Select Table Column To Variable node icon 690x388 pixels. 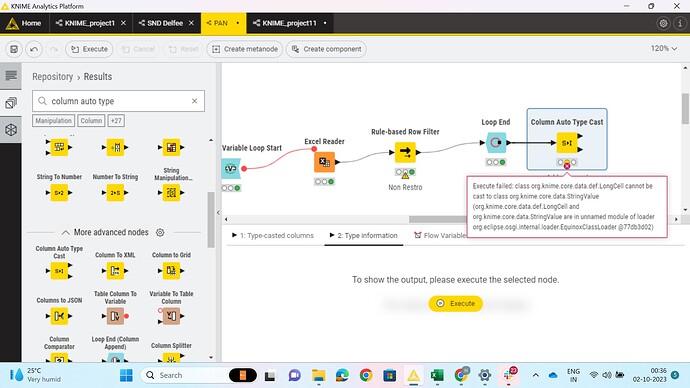click(115, 316)
